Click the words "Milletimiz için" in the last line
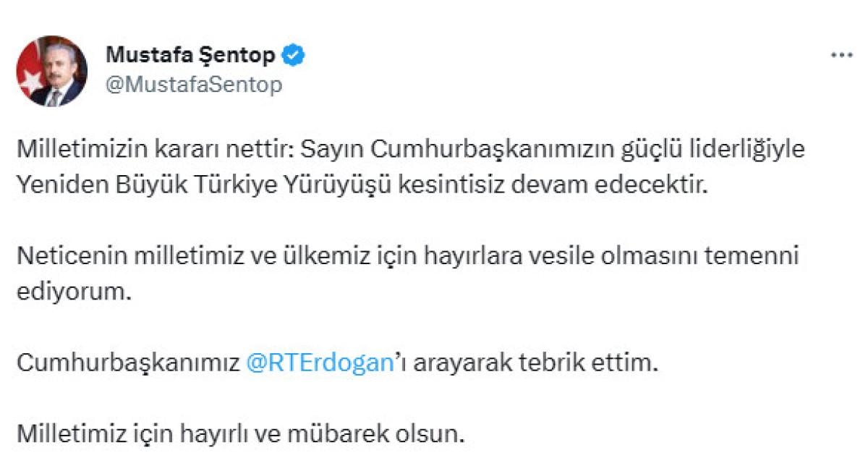This screenshot has width=868, height=466. click(x=106, y=434)
